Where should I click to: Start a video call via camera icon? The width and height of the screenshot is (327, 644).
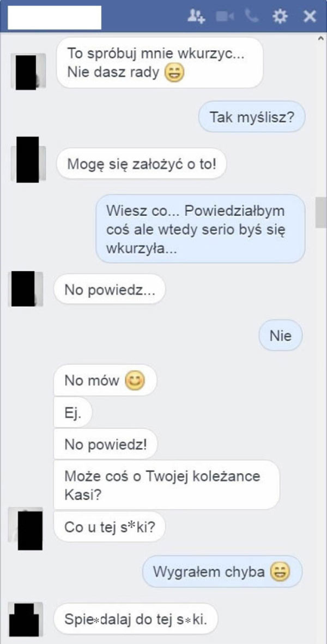pyautogui.click(x=225, y=17)
